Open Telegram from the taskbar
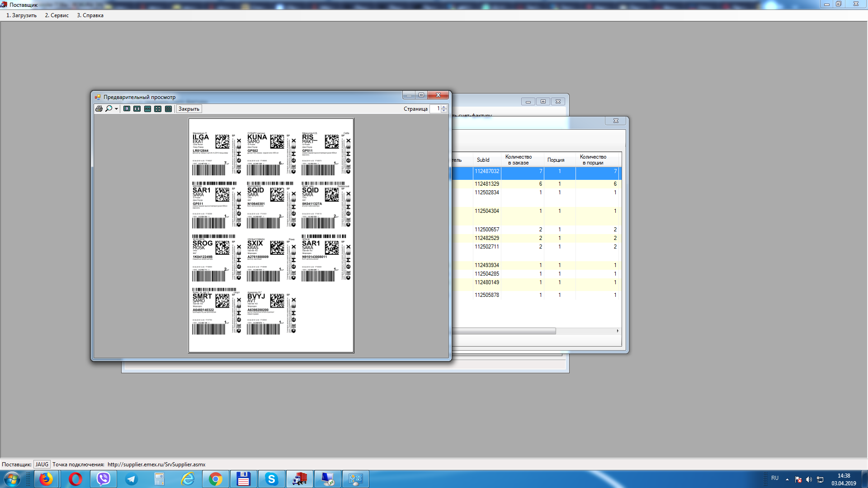 click(132, 479)
